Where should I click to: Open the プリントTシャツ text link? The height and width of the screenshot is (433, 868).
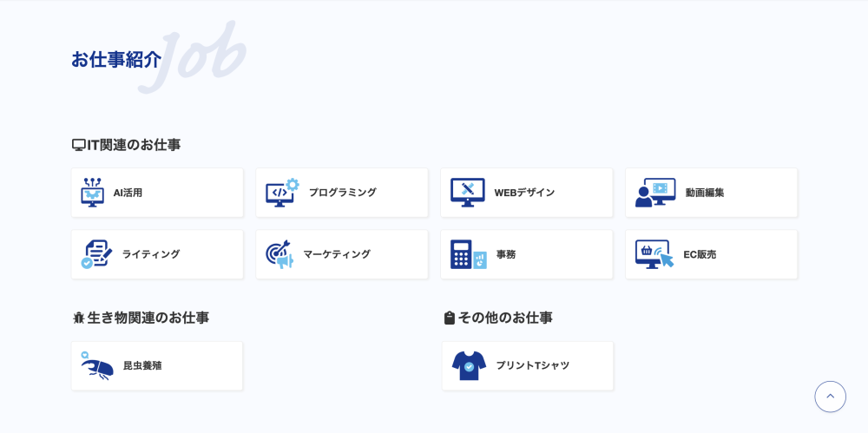click(532, 366)
